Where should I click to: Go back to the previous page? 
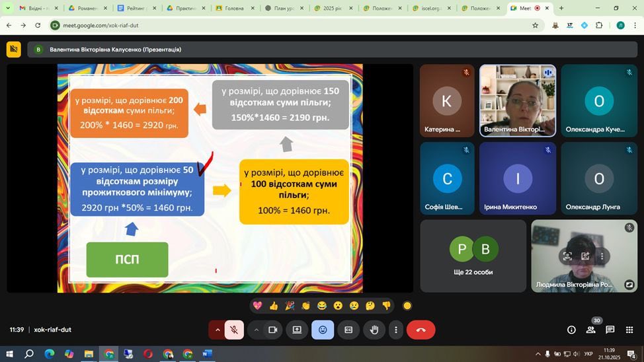9,26
